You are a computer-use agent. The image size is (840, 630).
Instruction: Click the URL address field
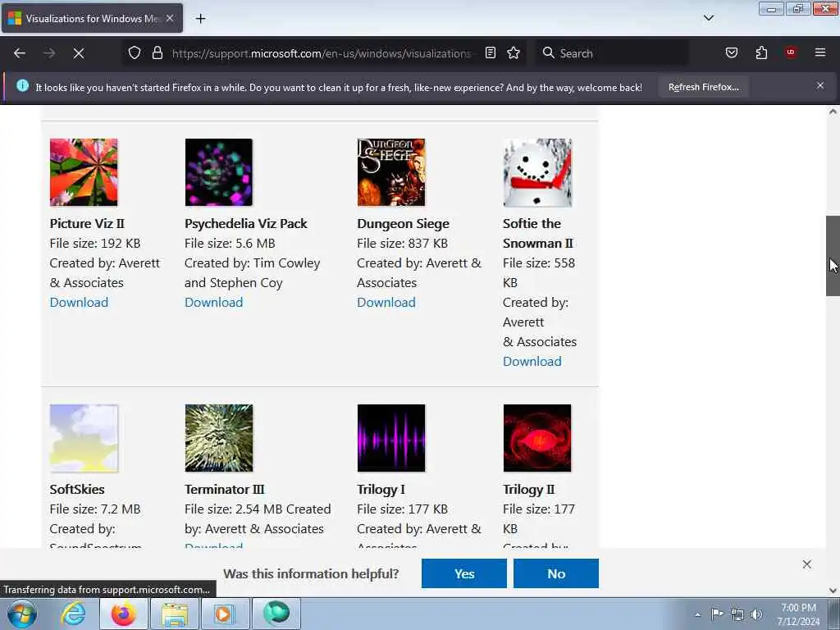[322, 53]
